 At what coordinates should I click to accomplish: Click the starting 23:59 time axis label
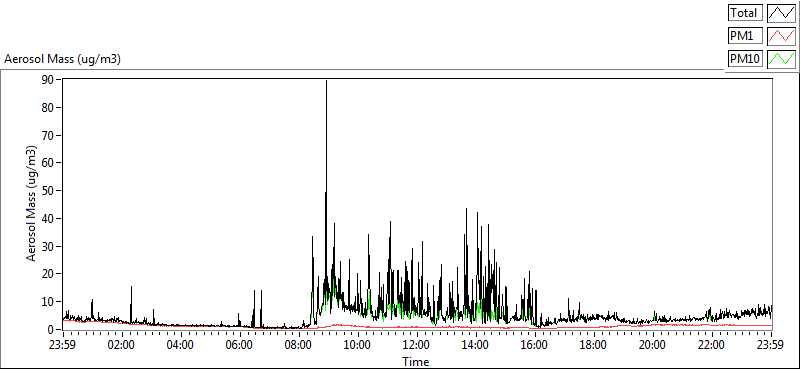point(62,344)
